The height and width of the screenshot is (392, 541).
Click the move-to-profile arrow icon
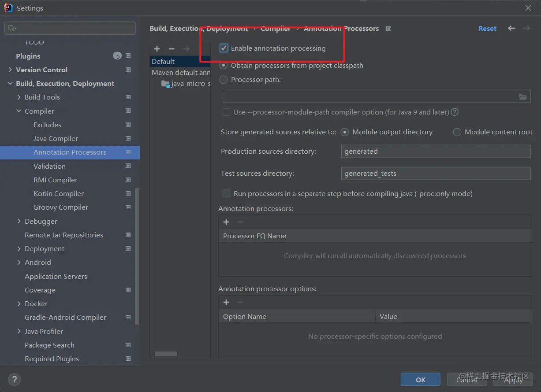[x=186, y=49]
